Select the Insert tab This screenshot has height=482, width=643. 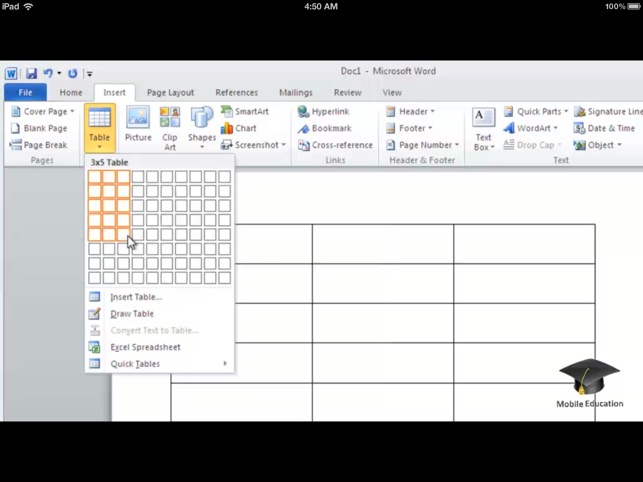[x=114, y=92]
